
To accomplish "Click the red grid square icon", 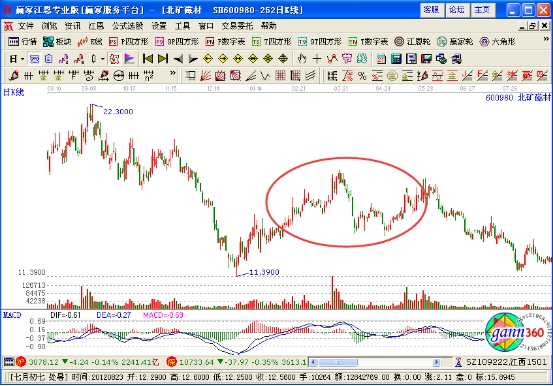I will tap(280, 76).
